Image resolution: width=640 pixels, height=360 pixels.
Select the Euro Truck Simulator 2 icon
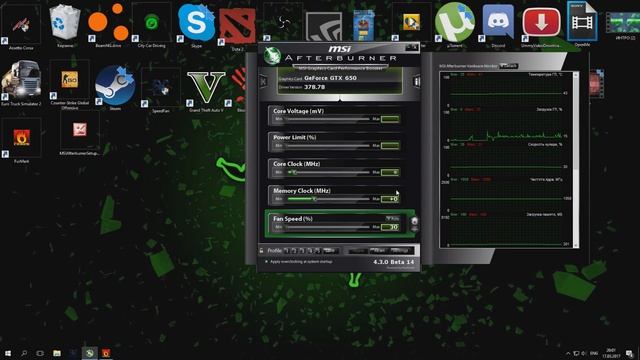[21, 83]
